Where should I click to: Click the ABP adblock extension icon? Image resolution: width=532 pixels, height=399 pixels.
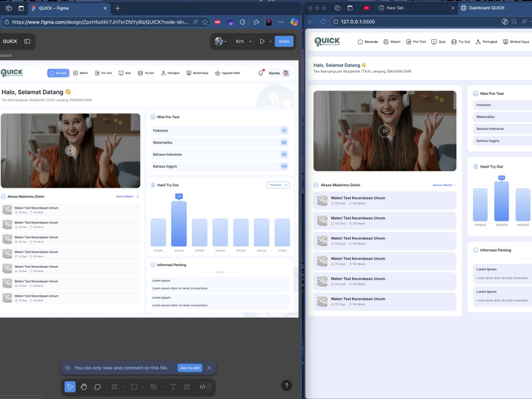(x=218, y=22)
